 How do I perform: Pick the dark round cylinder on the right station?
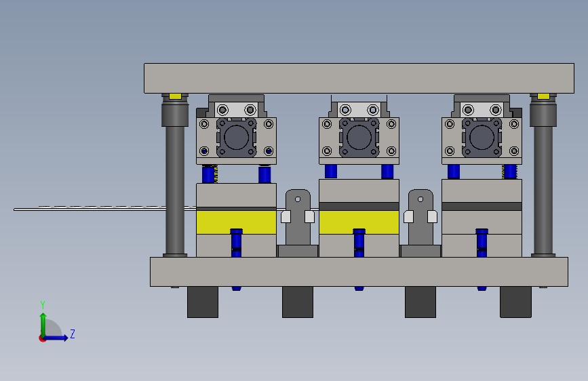[482, 137]
